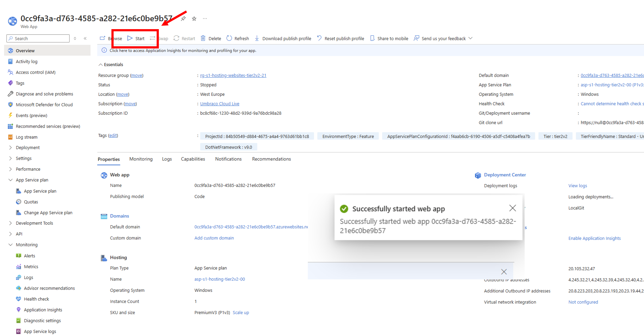This screenshot has height=336, width=644.
Task: Collapse the left sidebar menu
Action: [x=85, y=38]
